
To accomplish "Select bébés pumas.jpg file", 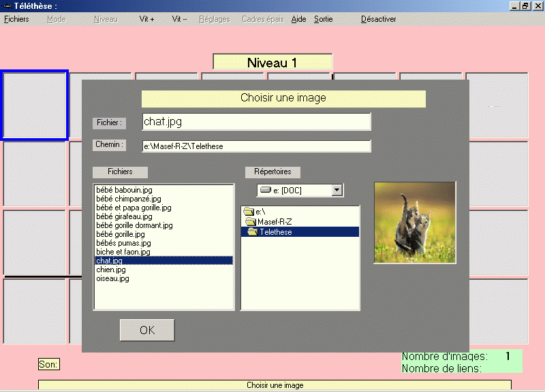I will click(123, 243).
